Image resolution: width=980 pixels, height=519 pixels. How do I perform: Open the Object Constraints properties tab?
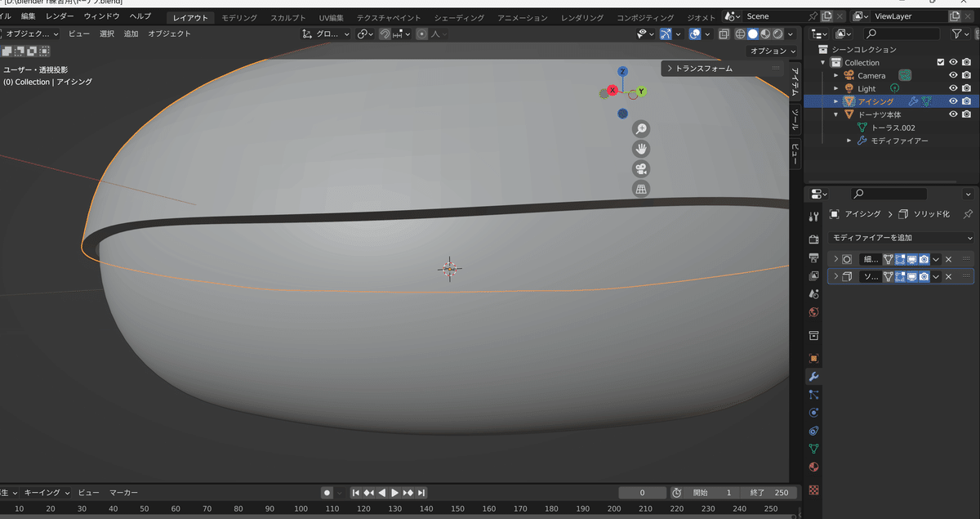pos(813,431)
